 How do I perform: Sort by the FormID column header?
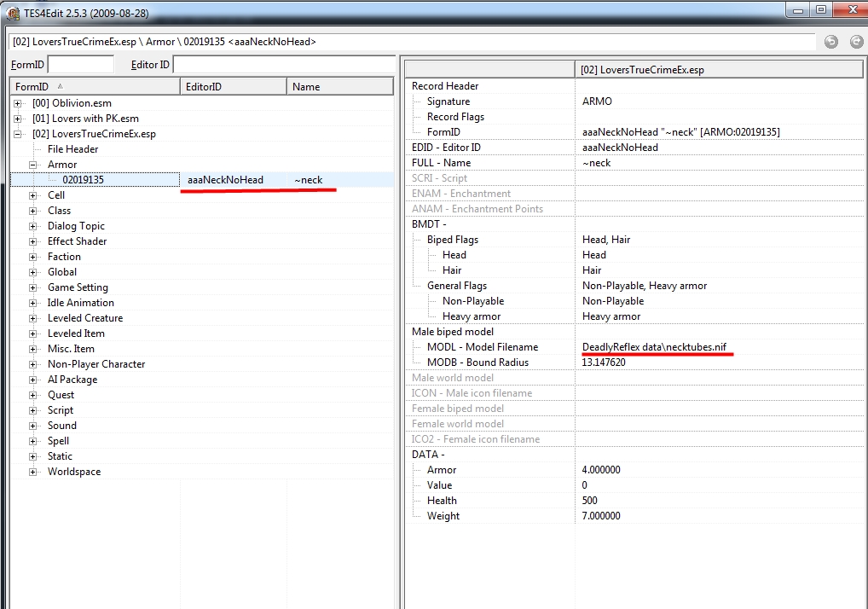[94, 86]
